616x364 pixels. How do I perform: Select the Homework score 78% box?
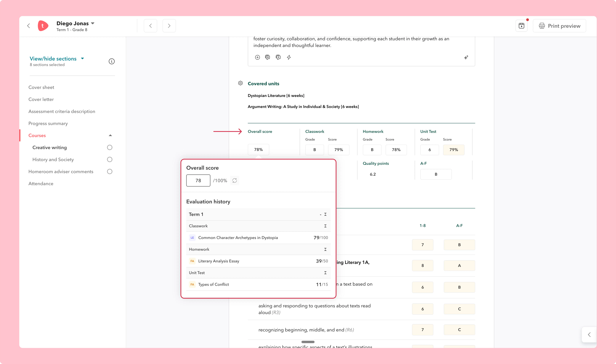click(396, 150)
